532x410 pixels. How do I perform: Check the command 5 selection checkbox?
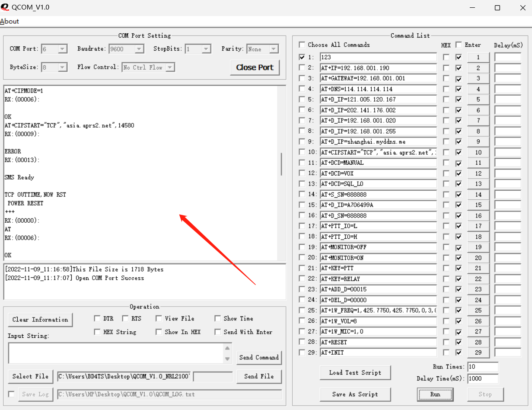tap(302, 99)
